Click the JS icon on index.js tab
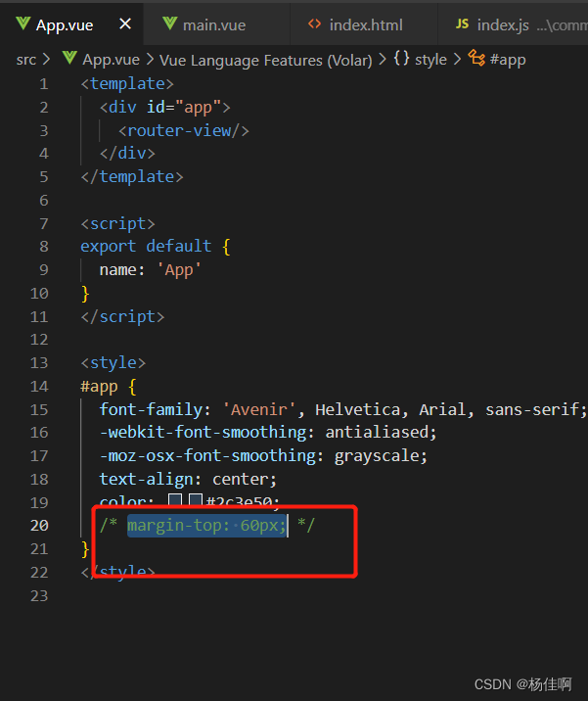Screen dimensions: 588x701 pyautogui.click(x=463, y=23)
